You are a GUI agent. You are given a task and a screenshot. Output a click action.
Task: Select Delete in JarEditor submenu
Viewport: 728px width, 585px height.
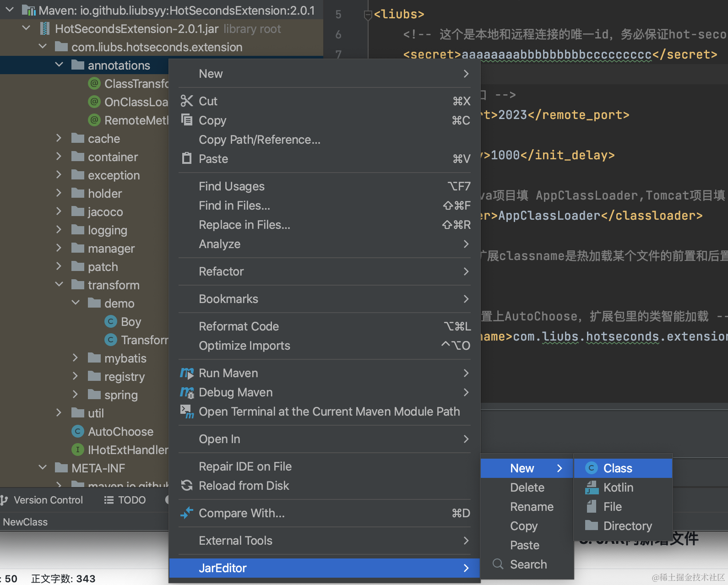click(527, 487)
